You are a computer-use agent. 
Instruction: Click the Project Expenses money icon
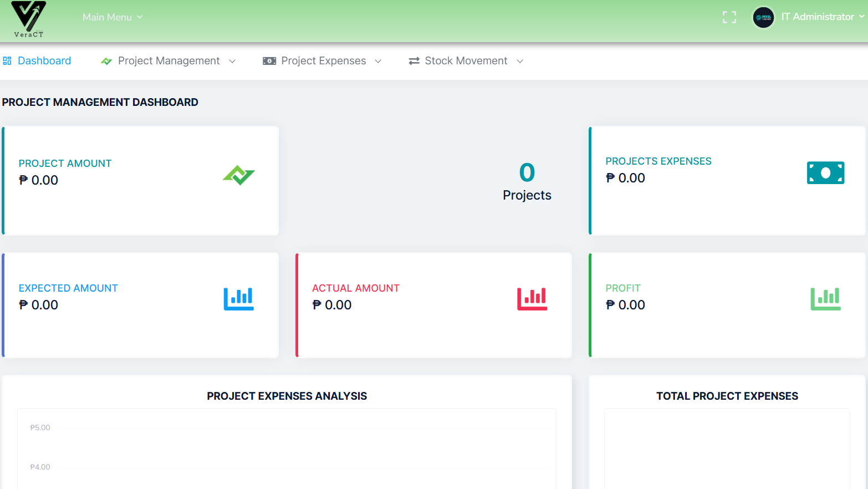coord(269,60)
